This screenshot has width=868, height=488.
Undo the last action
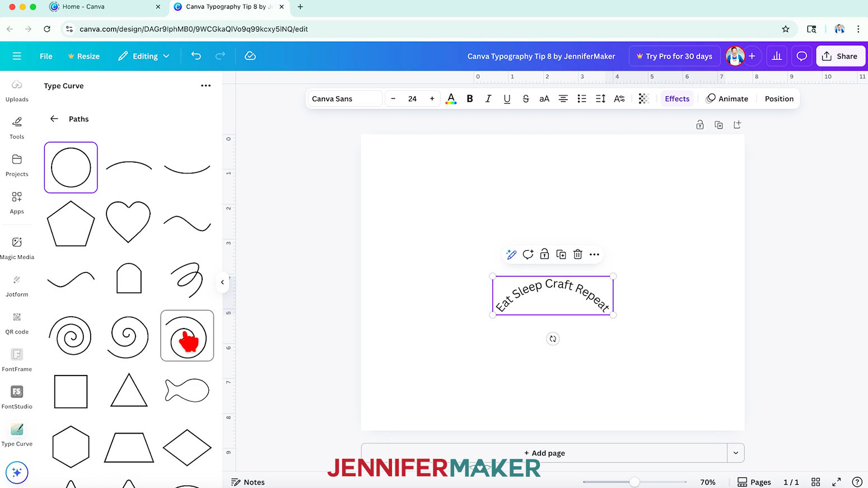coord(196,56)
